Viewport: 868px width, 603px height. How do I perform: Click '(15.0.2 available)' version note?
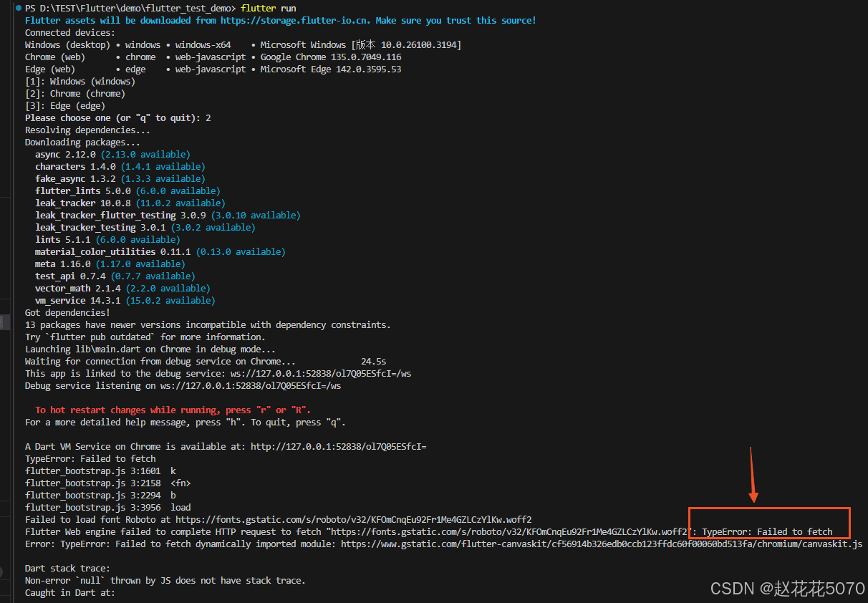pyautogui.click(x=170, y=300)
